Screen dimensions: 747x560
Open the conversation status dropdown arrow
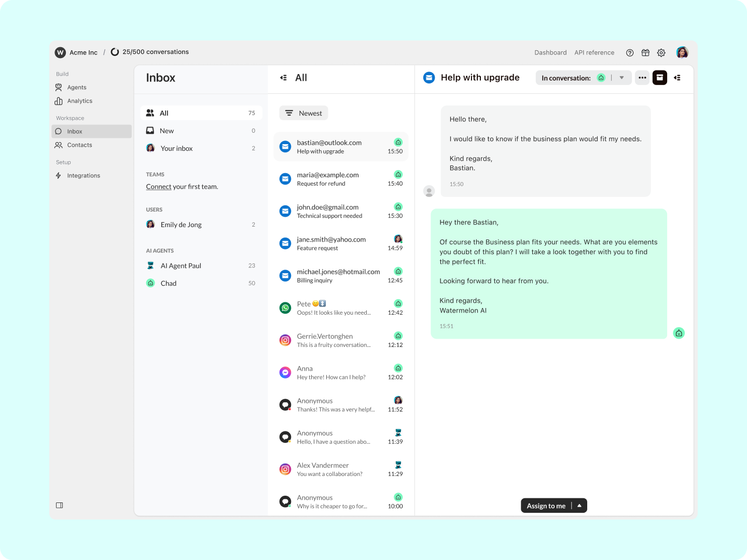coord(621,77)
